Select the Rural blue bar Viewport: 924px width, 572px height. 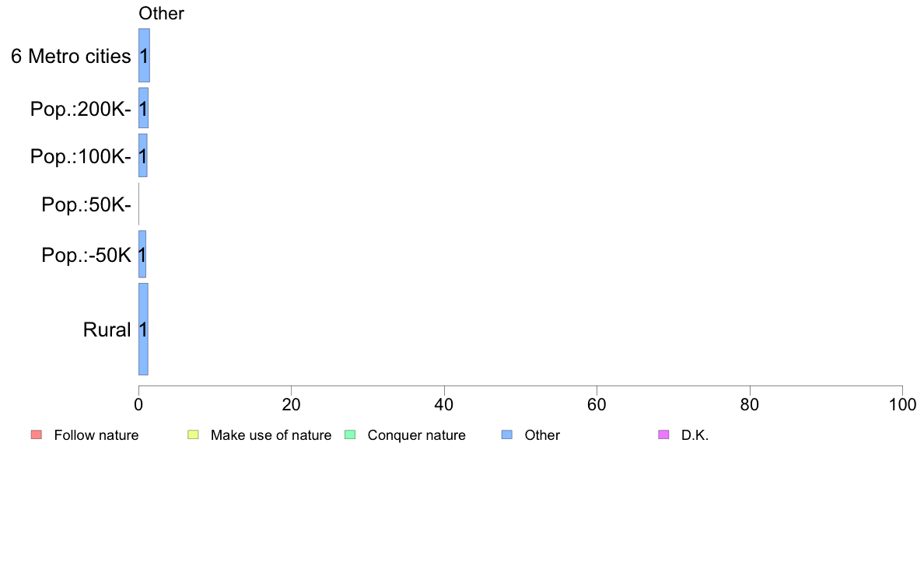point(143,329)
